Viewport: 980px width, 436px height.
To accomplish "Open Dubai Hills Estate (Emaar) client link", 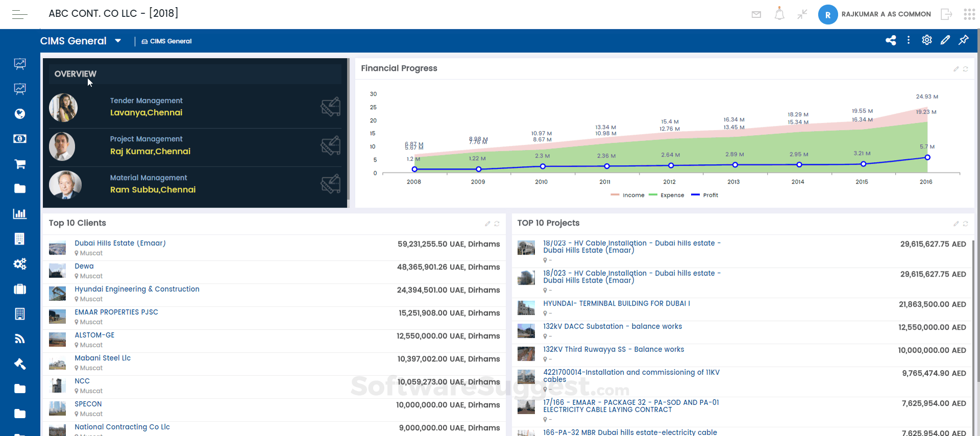I will [120, 243].
